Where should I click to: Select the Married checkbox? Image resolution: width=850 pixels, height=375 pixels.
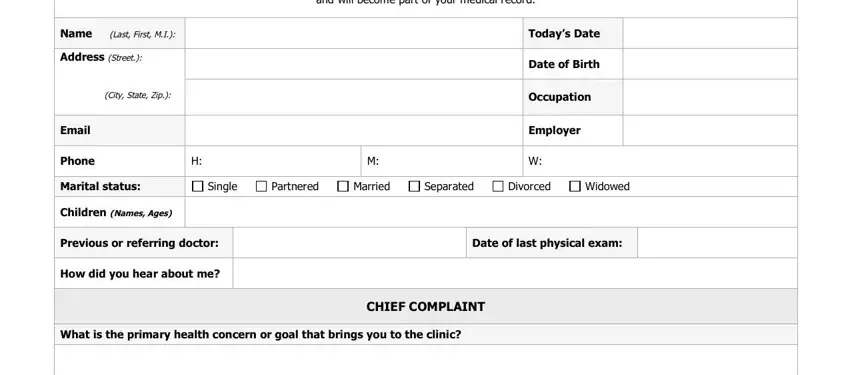click(343, 186)
